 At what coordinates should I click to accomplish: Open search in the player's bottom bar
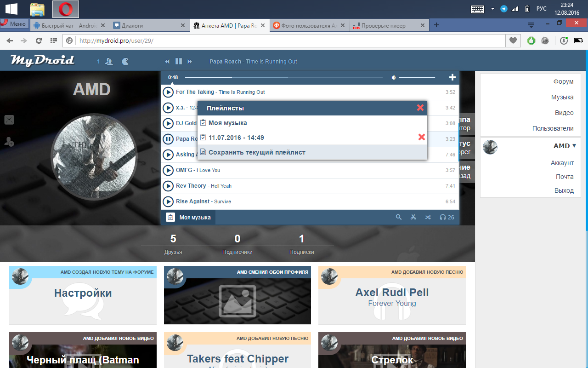click(x=399, y=217)
